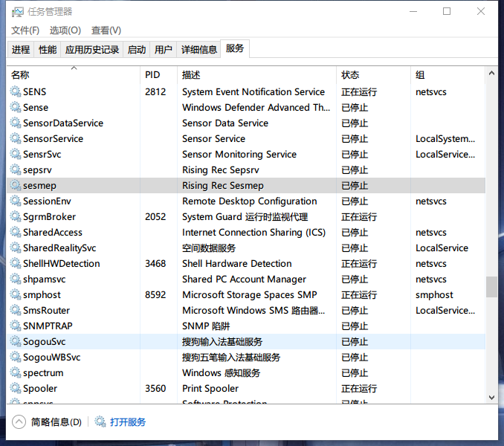Click the scrollbar up arrow
504x446 pixels.
pyautogui.click(x=491, y=74)
